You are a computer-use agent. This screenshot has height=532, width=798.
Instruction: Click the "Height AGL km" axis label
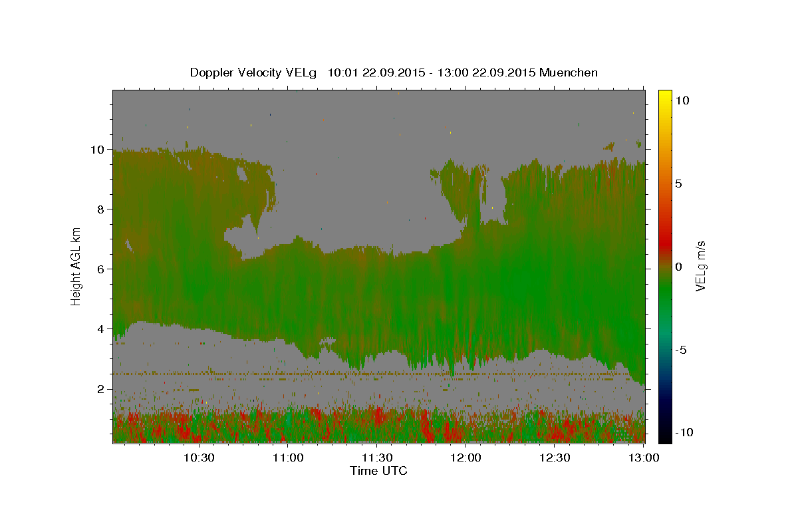[x=76, y=266]
